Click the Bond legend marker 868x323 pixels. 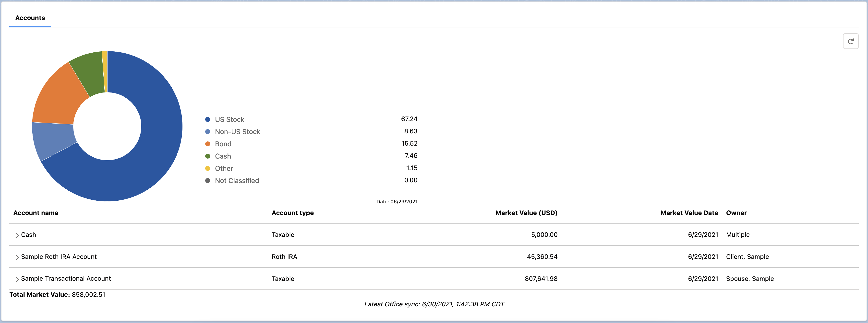[x=207, y=144]
